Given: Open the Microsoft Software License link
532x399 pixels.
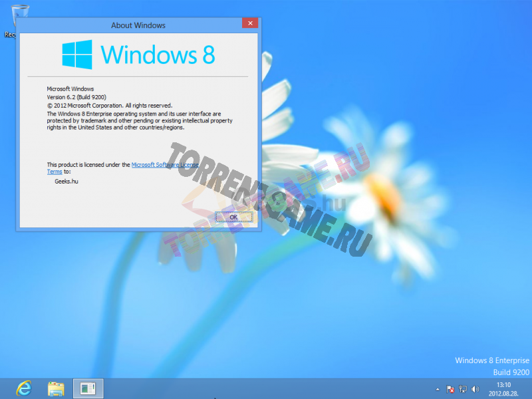Looking at the screenshot, I should [x=165, y=164].
